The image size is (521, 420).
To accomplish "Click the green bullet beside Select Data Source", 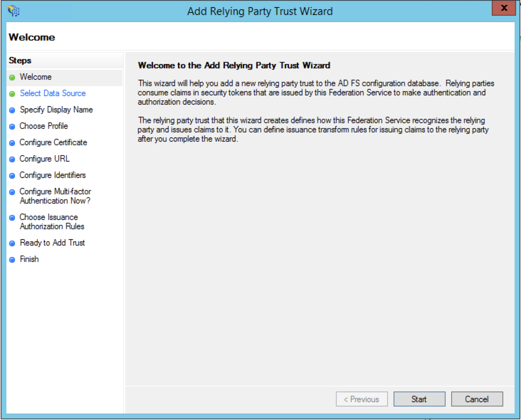I will tap(12, 94).
